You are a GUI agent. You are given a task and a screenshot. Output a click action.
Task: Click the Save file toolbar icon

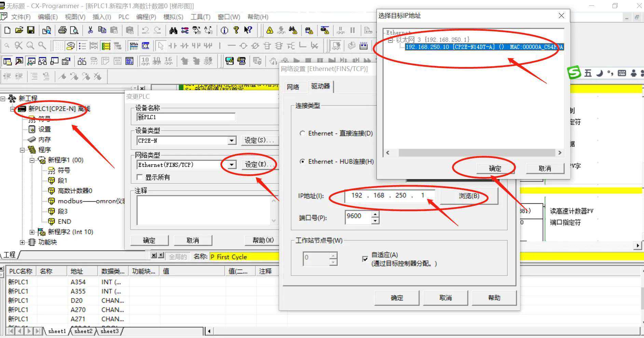point(31,30)
